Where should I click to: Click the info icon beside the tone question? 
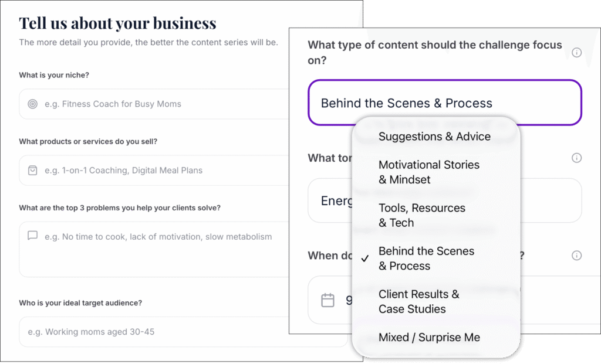coord(576,158)
